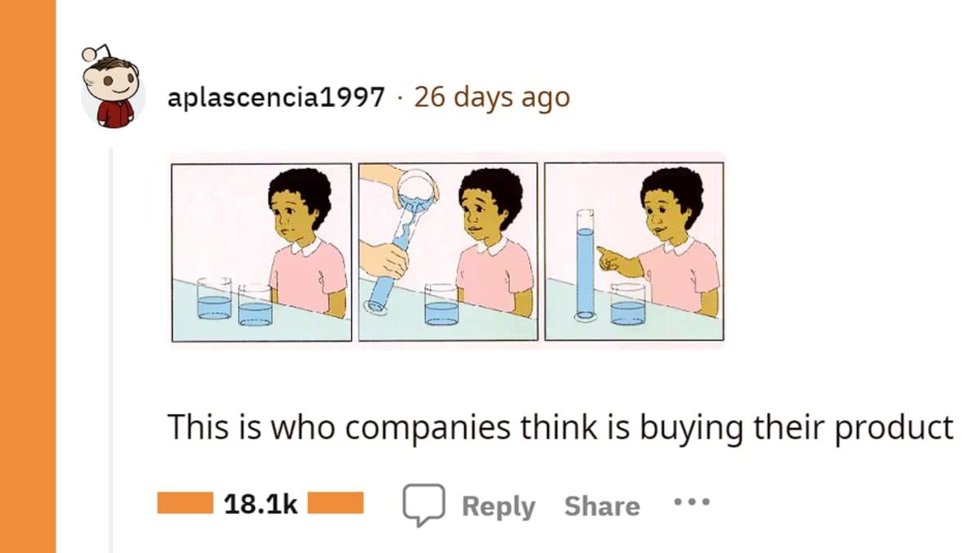Open the first comic panel with two glasses
The image size is (980, 553).
(261, 252)
